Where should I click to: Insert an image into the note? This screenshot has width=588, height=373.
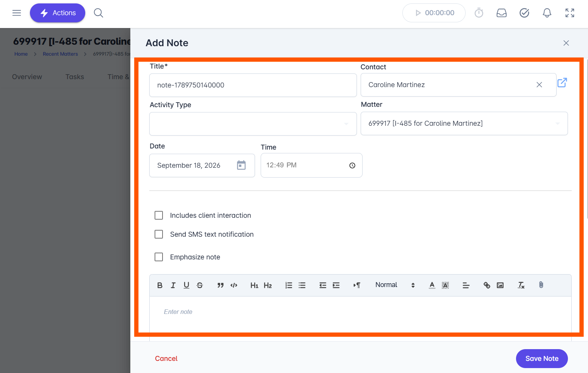(x=500, y=285)
